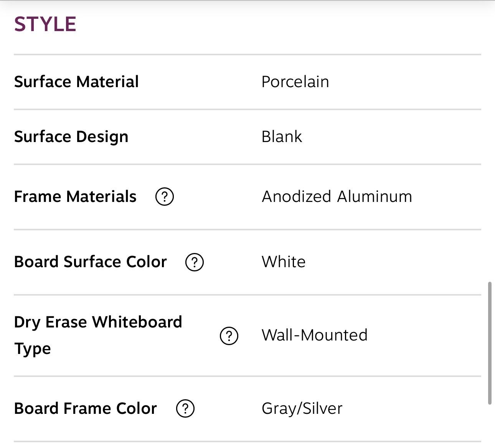Select the Gray/Silver value text
Image resolution: width=495 pixels, height=448 pixels.
pos(302,408)
